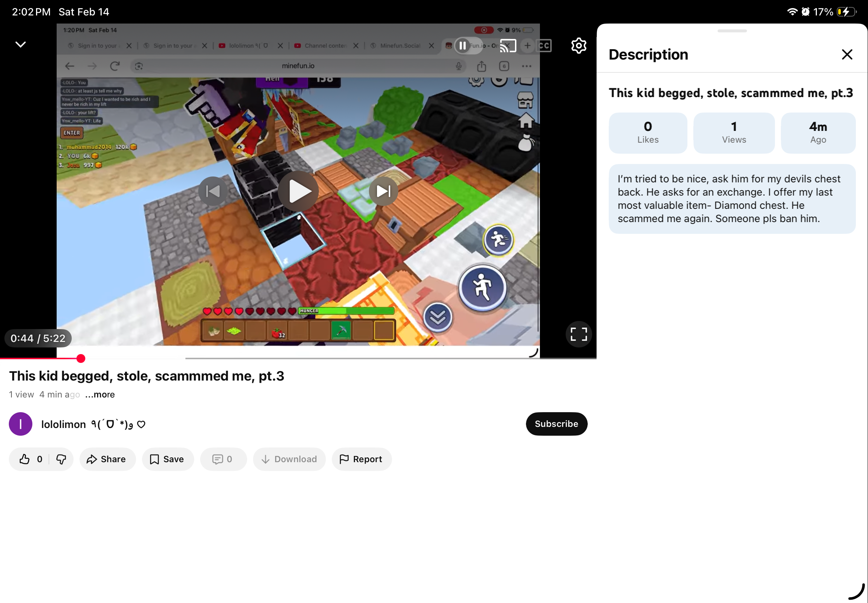This screenshot has height=603, width=868.
Task: Open the comments section
Action: (223, 459)
